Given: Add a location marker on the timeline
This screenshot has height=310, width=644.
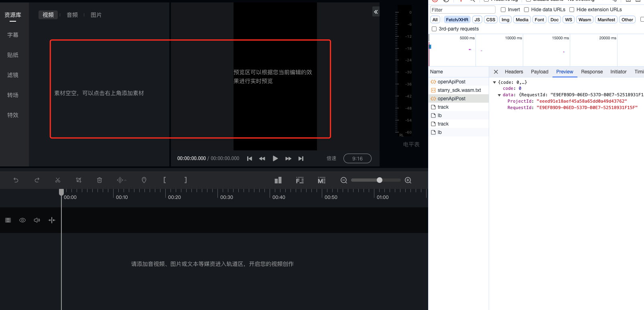Looking at the screenshot, I should (144, 180).
